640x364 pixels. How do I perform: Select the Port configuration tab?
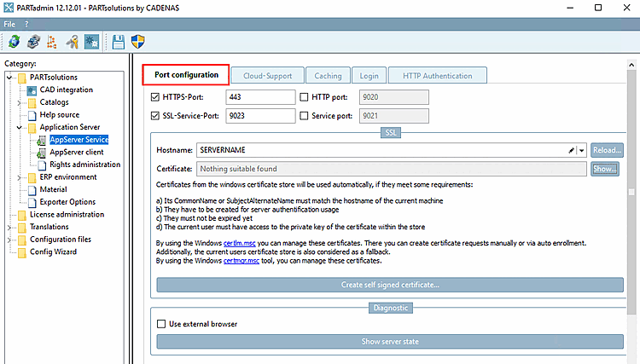click(186, 75)
